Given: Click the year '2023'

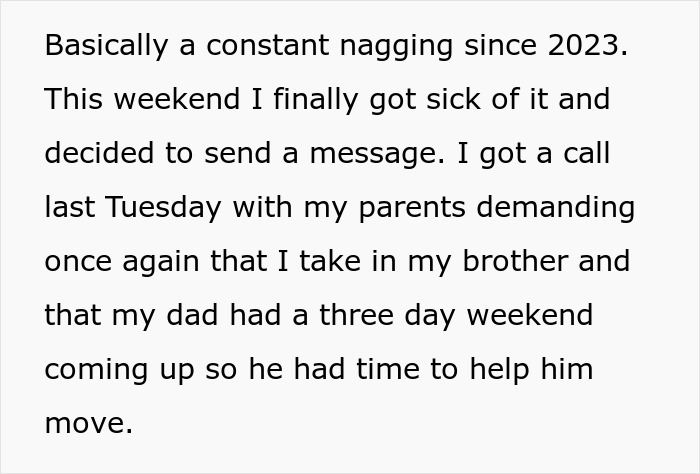Looking at the screenshot, I should click(x=584, y=46).
